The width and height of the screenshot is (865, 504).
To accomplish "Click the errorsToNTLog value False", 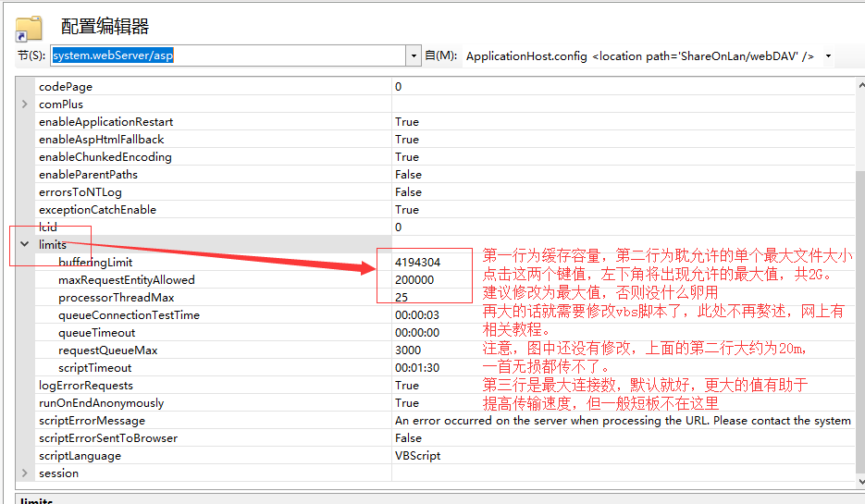I will click(408, 192).
